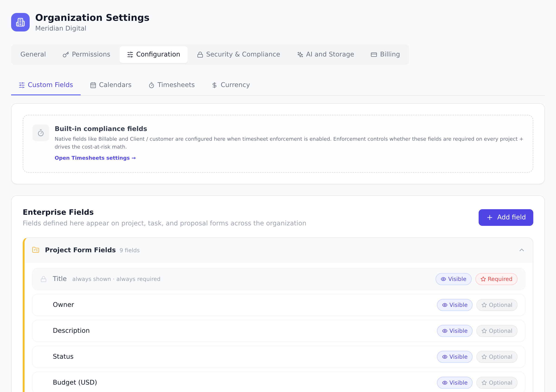This screenshot has width=556, height=392.
Task: Click the lock icon on the Title row
Action: click(44, 279)
